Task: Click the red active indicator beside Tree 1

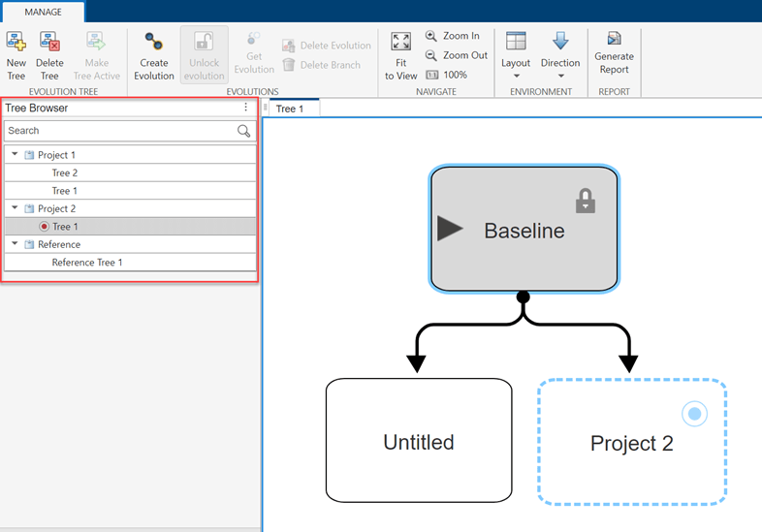Action: coord(45,227)
